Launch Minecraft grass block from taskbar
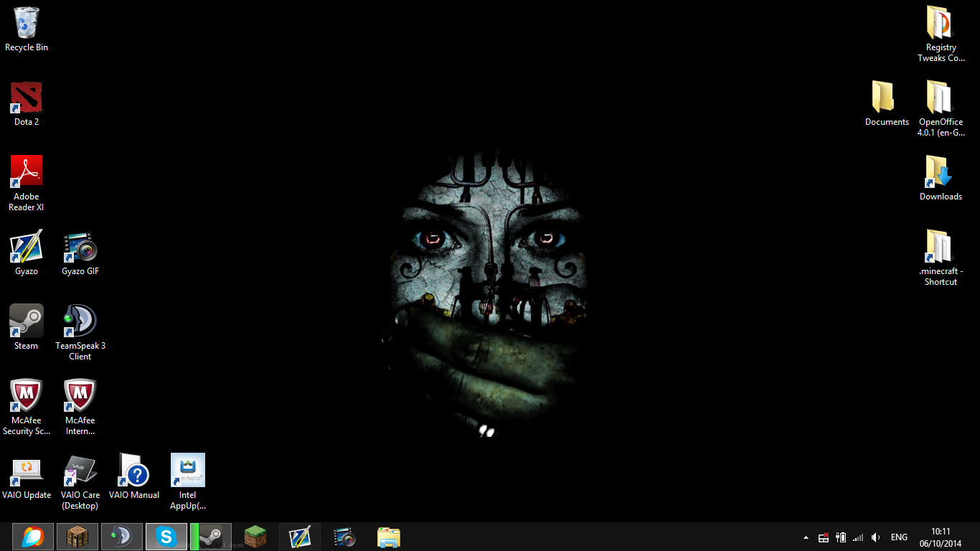Screen dimensions: 980x551 tap(255, 537)
